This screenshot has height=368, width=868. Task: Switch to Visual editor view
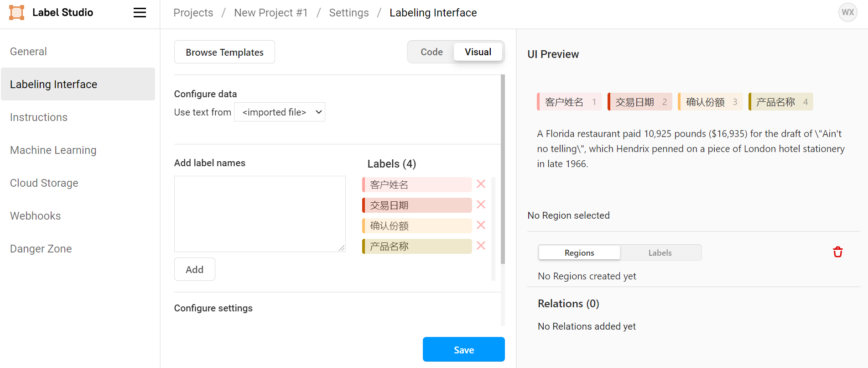tap(478, 52)
